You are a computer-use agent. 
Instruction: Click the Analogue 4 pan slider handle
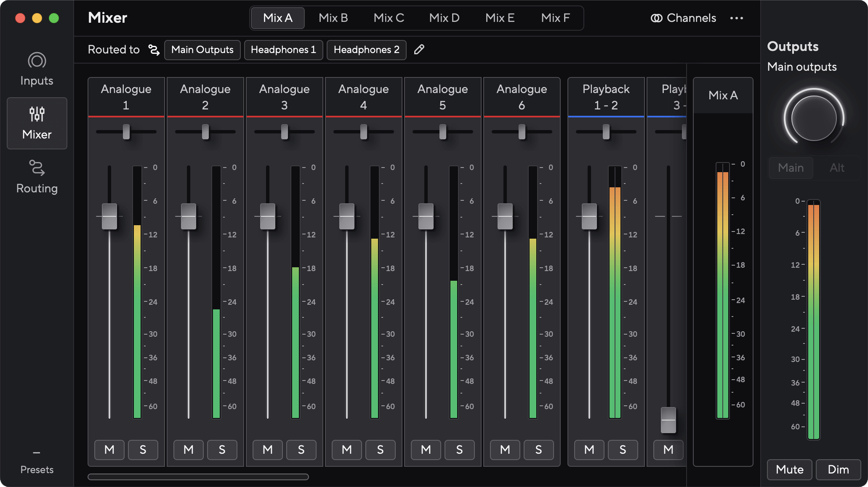coord(364,132)
